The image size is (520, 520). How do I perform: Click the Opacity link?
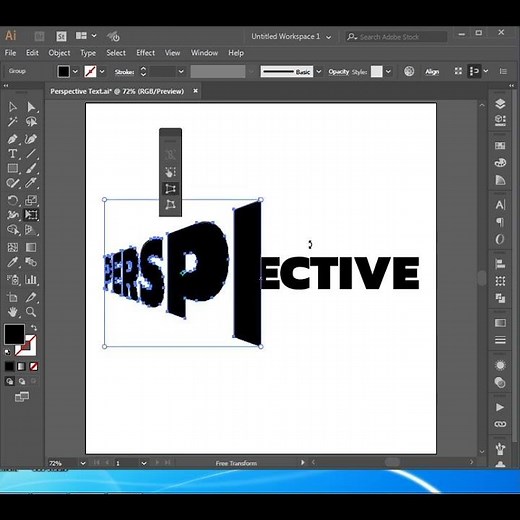(339, 72)
